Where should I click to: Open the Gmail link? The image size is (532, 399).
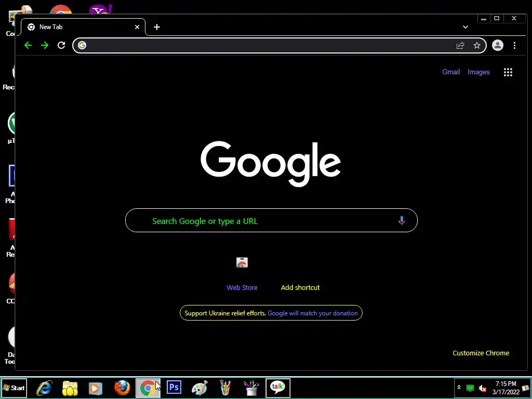[451, 72]
